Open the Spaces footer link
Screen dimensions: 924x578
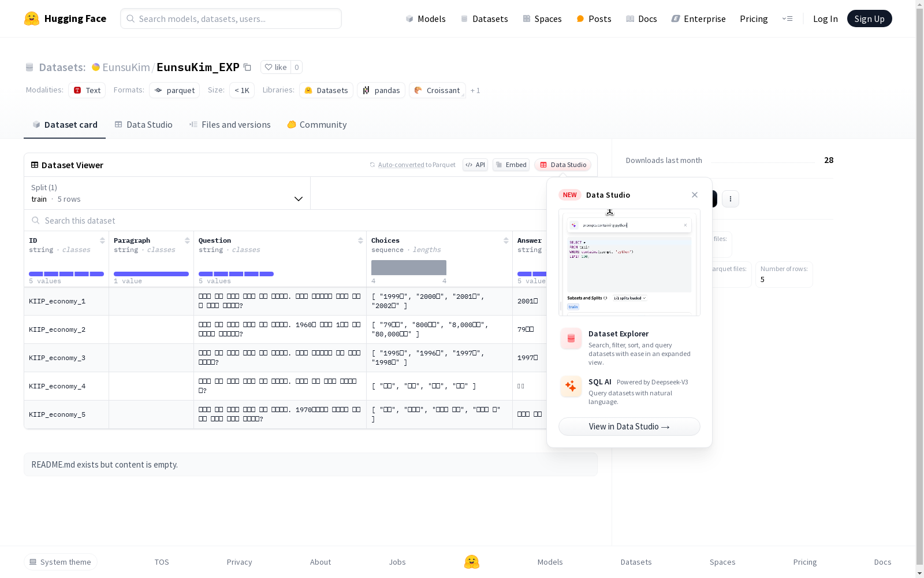[x=722, y=562]
